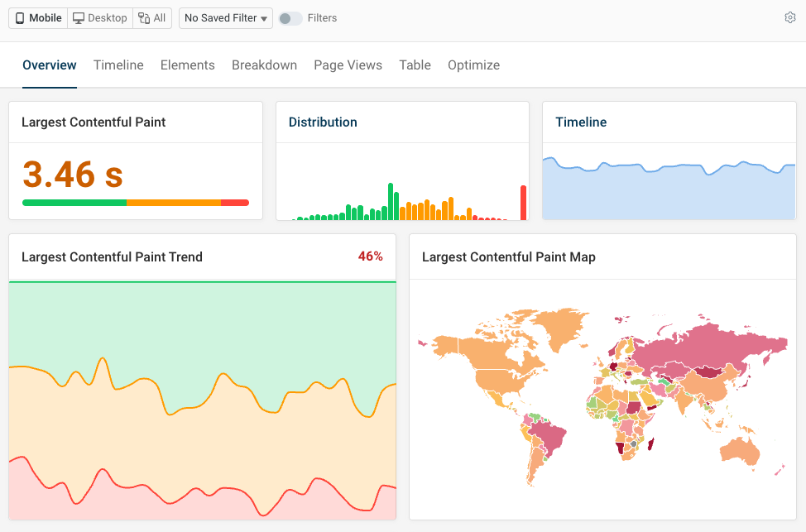Click the red 46% trend percentage

372,256
